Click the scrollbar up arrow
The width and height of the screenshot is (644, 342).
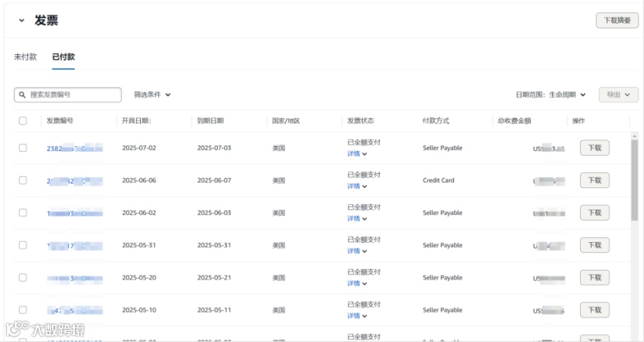pos(635,135)
